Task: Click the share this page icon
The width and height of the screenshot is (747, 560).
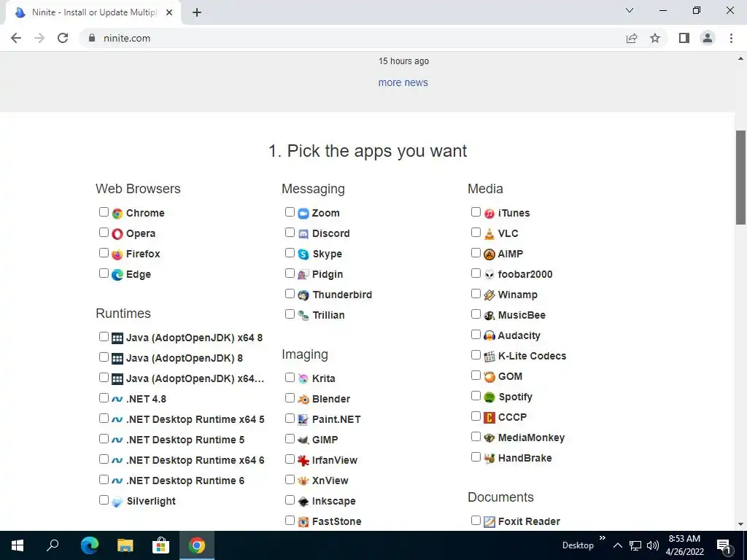Action: coord(632,38)
